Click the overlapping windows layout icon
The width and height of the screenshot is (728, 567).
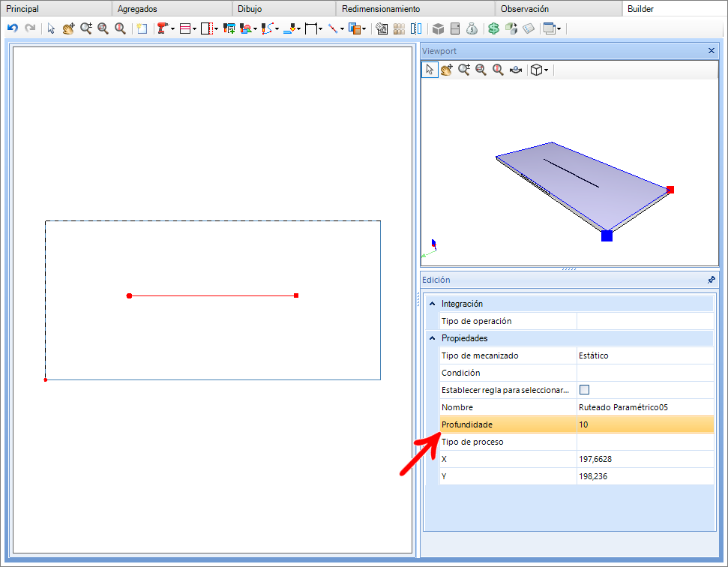coord(550,28)
